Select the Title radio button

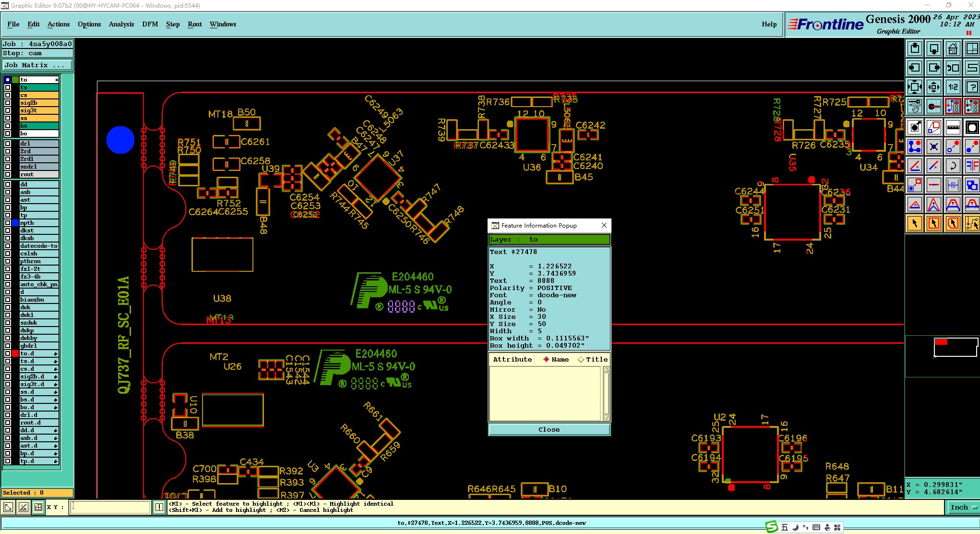pos(581,360)
